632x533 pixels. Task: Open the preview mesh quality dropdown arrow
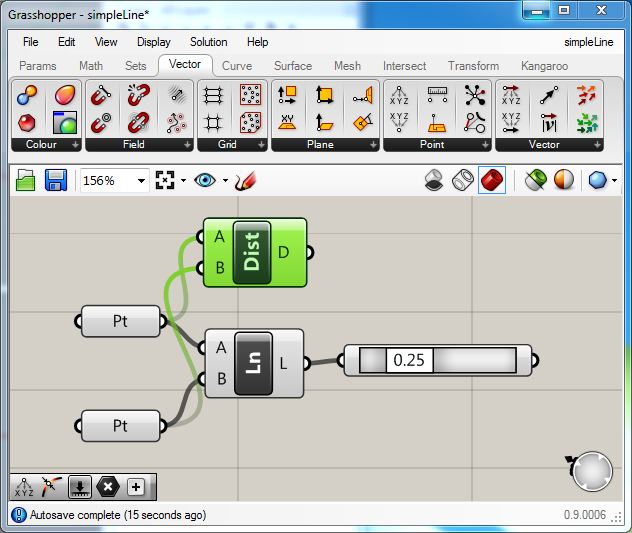click(614, 180)
